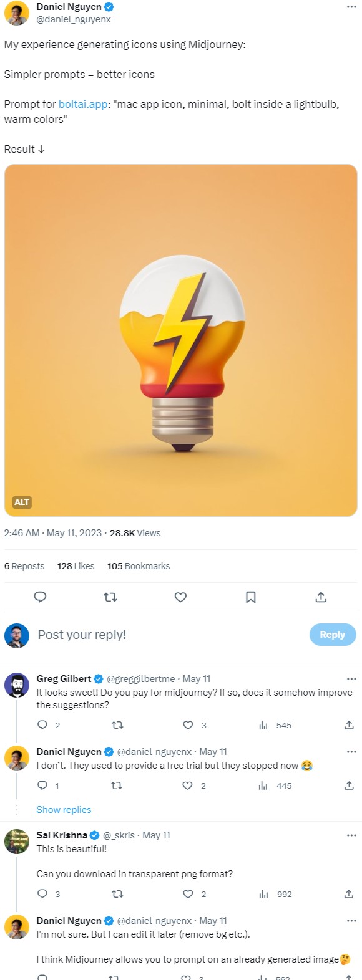Reply to Daniel Nguyen's post
Screen dimensions: 362x980
coord(40,597)
